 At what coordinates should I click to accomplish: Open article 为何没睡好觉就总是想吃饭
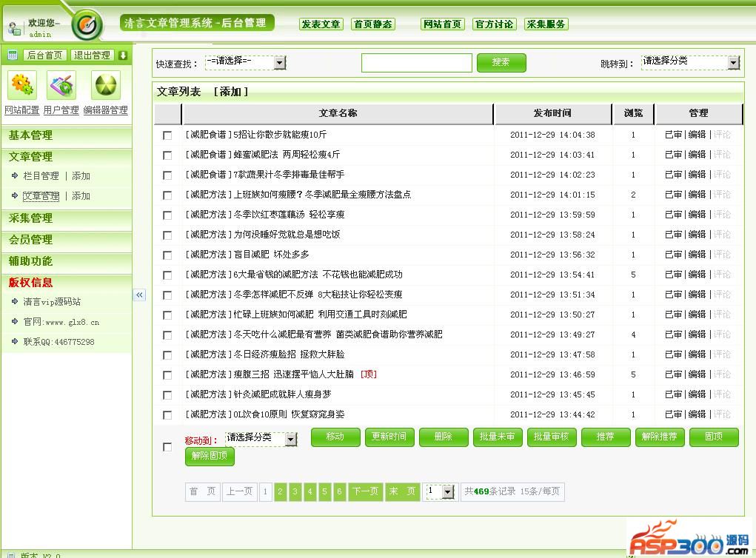click(x=287, y=235)
